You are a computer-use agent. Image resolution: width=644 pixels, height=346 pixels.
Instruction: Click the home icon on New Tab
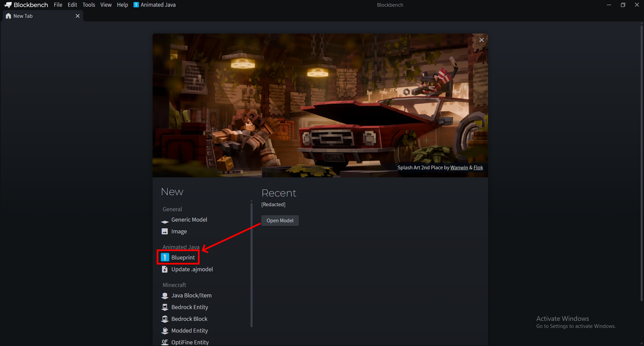8,16
